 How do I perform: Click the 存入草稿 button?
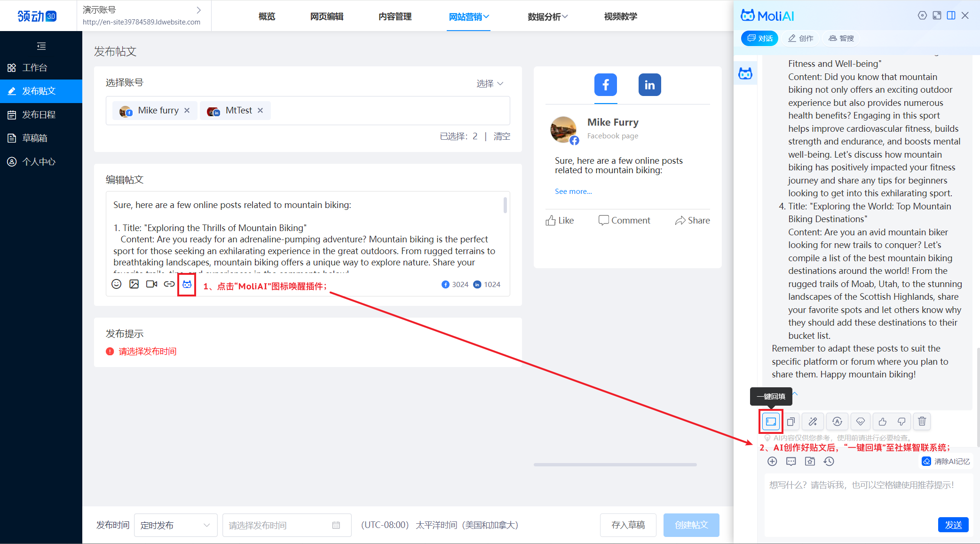pos(628,525)
